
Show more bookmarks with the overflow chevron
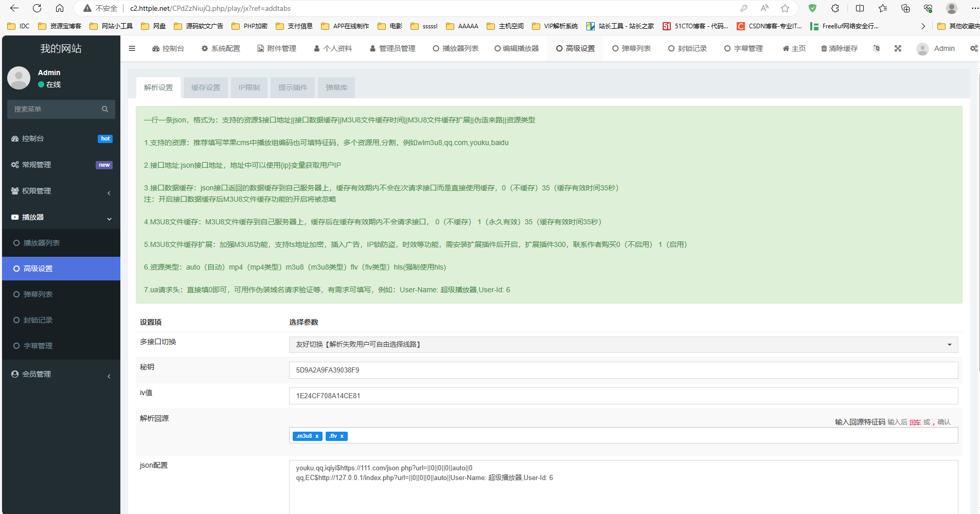click(x=923, y=26)
